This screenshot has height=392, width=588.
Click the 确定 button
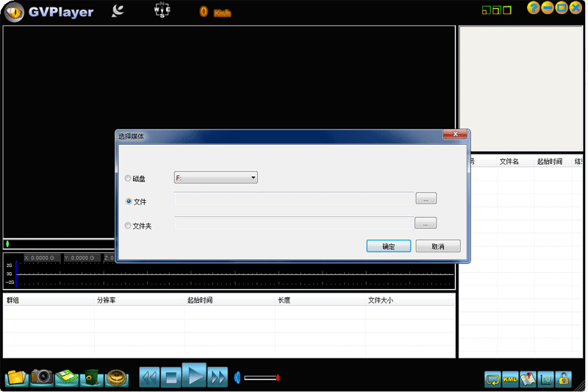coord(389,246)
